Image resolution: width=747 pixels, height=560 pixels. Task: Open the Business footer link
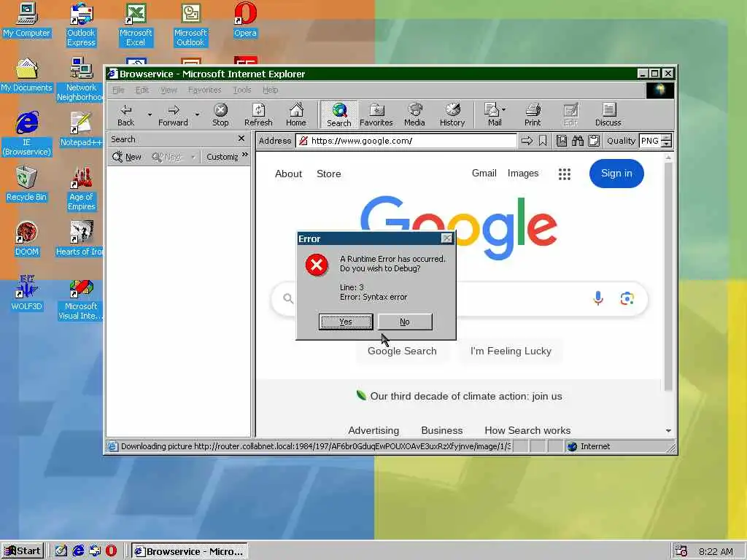click(441, 430)
